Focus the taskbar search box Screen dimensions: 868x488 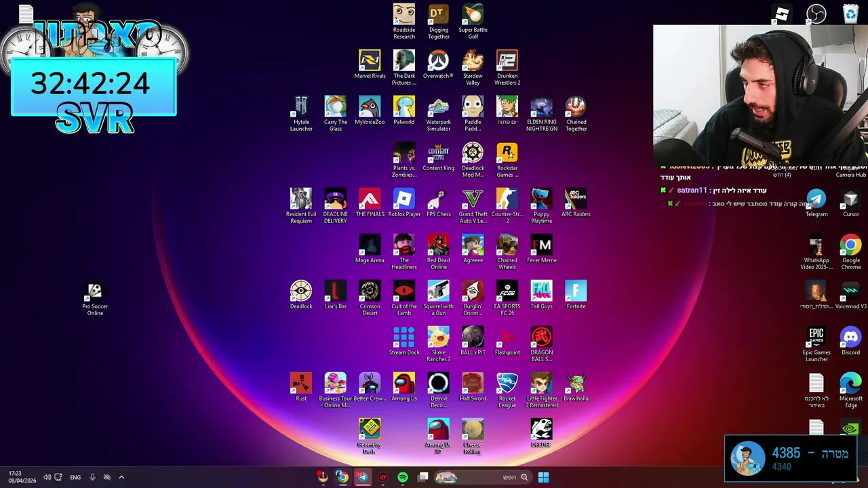pyautogui.click(x=483, y=477)
